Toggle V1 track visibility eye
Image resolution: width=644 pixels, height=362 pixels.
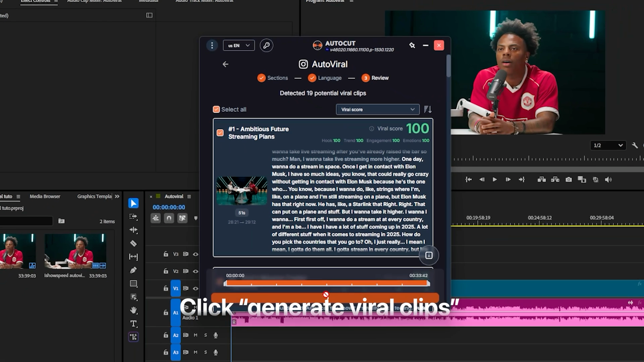[196, 288]
